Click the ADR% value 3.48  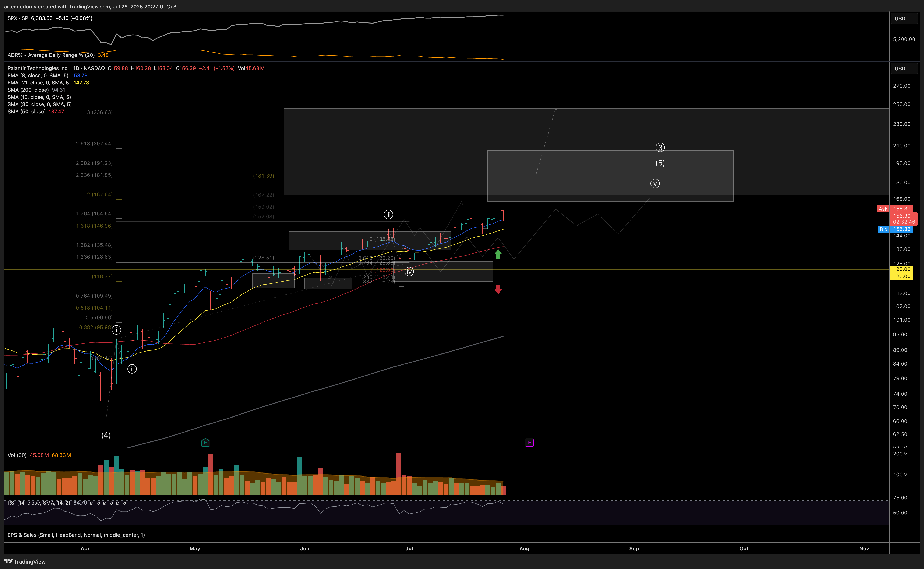click(103, 55)
